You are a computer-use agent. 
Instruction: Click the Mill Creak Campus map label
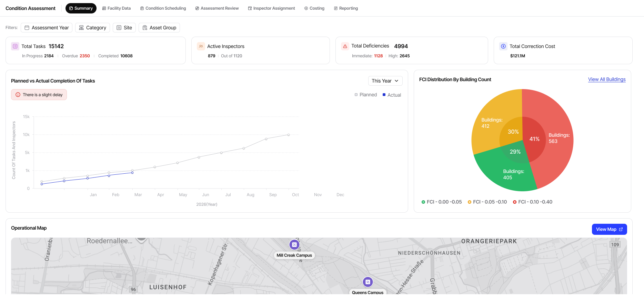(x=294, y=256)
